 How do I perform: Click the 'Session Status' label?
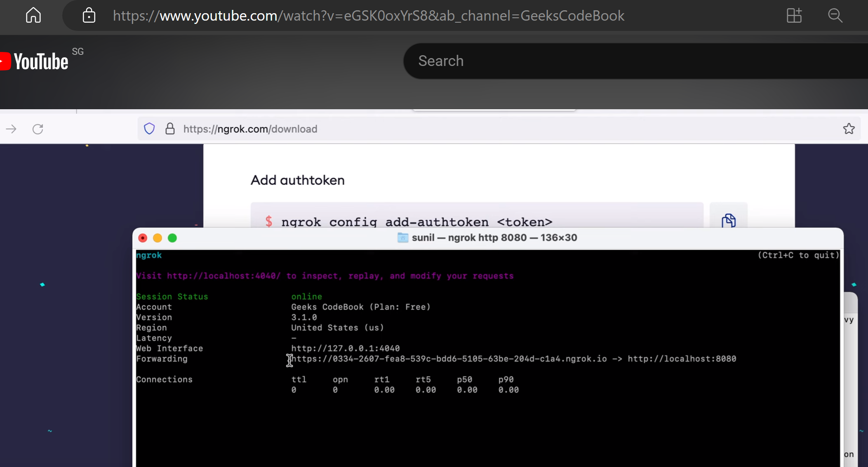172,296
